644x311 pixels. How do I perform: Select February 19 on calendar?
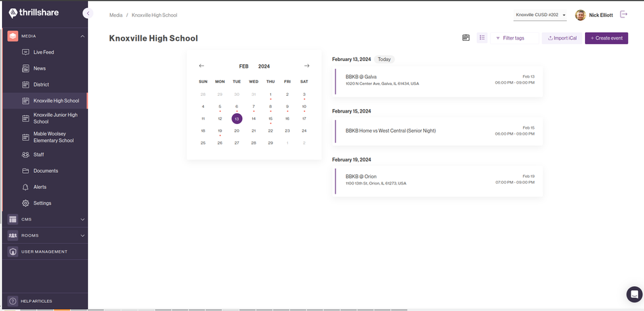pyautogui.click(x=220, y=131)
